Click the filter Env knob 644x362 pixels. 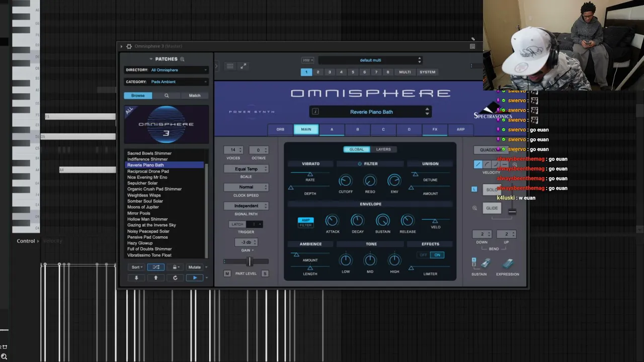click(x=394, y=180)
